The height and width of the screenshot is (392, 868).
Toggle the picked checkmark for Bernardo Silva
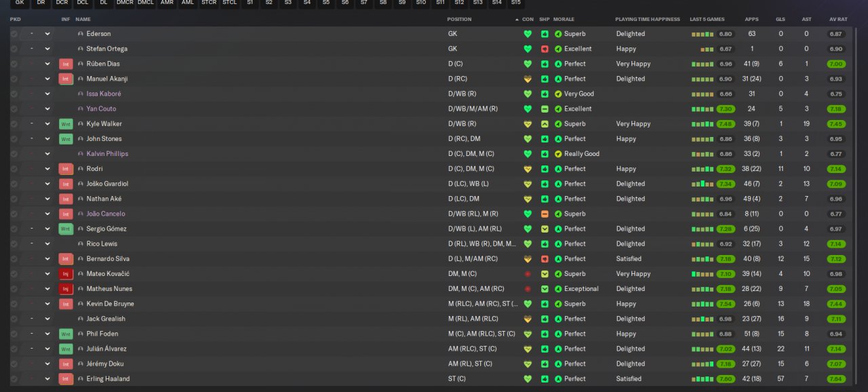[14, 259]
